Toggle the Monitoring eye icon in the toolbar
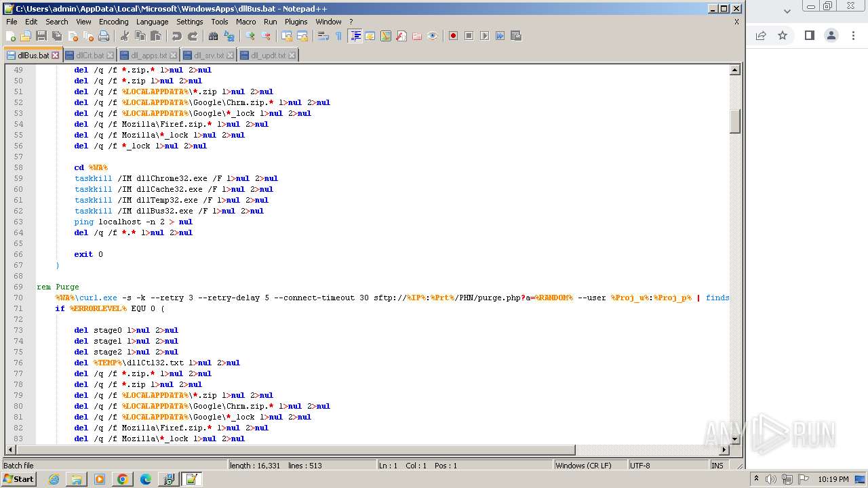Viewport: 868px width, 488px height. (433, 36)
